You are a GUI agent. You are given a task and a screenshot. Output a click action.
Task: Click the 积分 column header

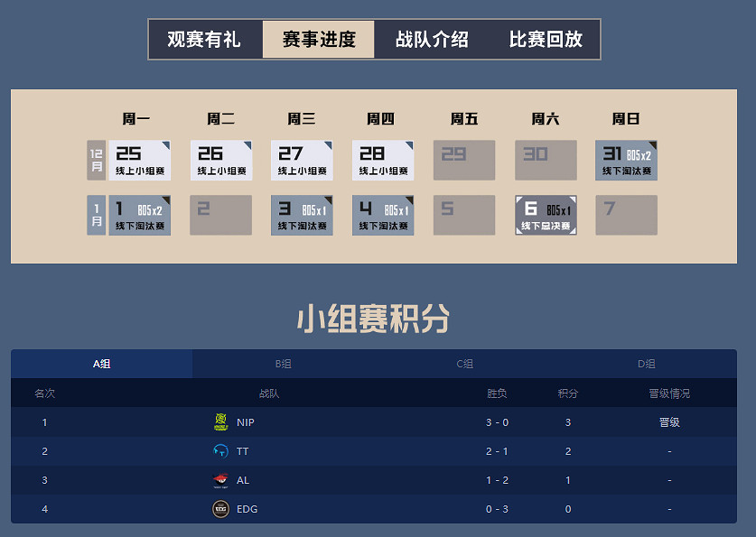point(568,393)
